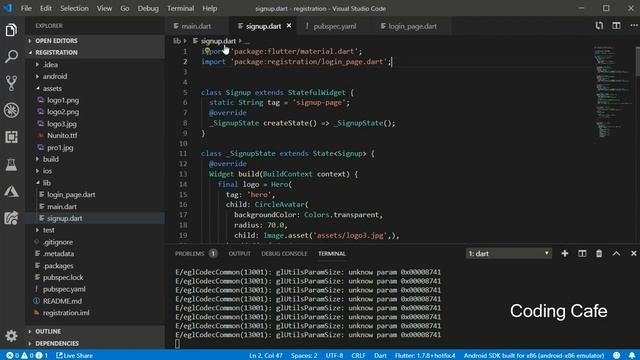Collapse the REGISTRATION section
The image size is (640, 360).
coord(95,52)
